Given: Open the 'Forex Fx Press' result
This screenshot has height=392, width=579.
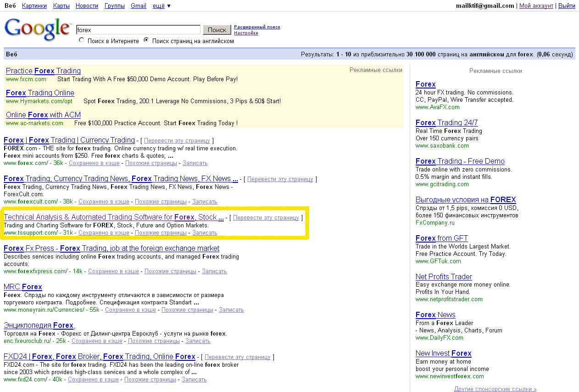Looking at the screenshot, I should coord(111,248).
